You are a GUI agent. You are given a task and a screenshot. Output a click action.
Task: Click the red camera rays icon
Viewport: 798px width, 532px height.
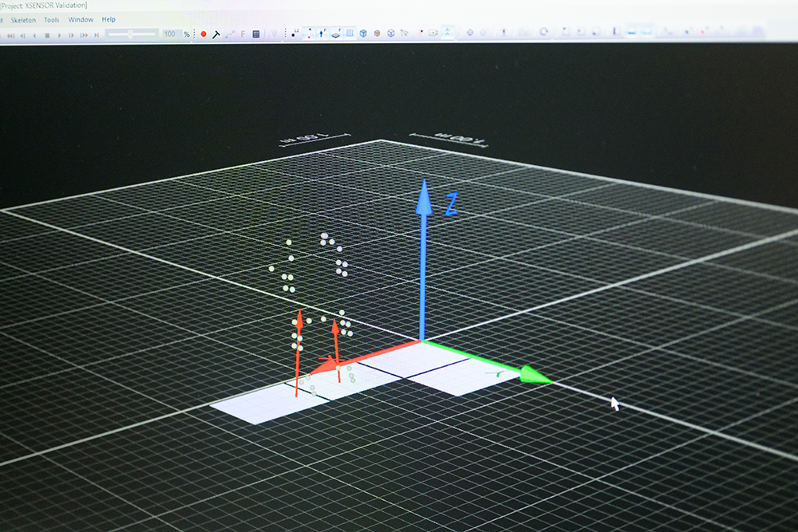[x=420, y=33]
